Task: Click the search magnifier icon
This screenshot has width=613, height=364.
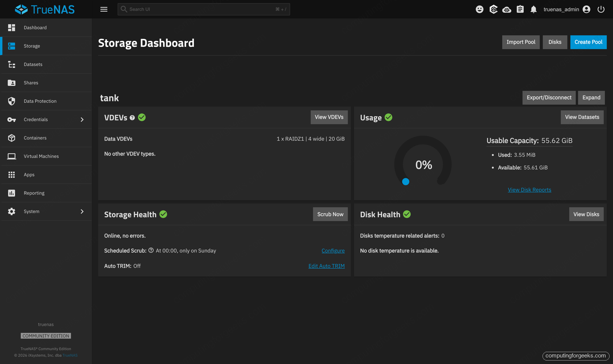Action: point(124,9)
